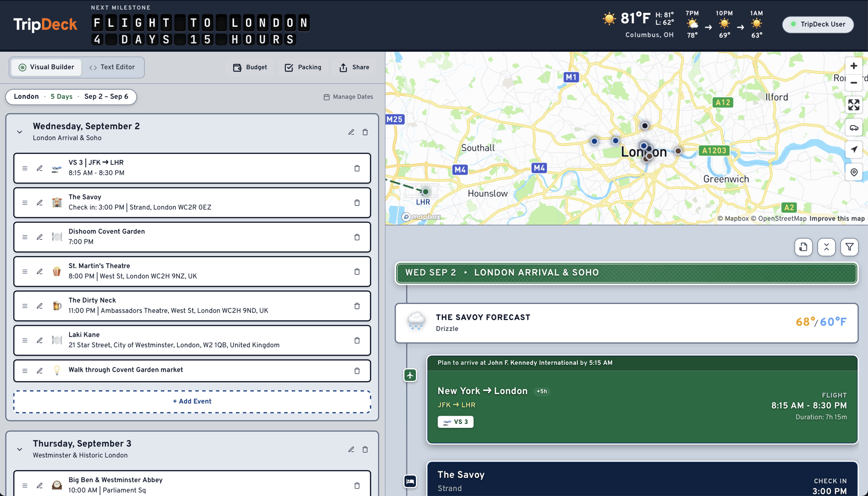Edit the Thursday, September 3 day
The width and height of the screenshot is (868, 496).
[x=351, y=449]
